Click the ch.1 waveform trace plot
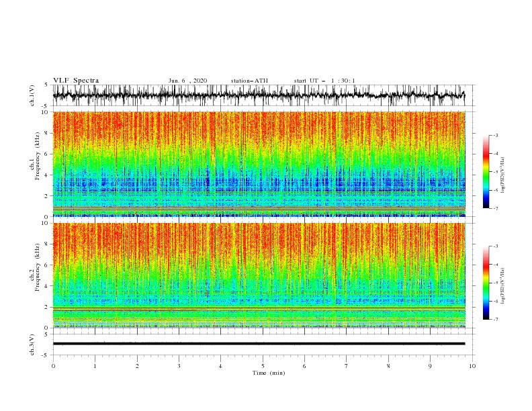The image size is (532, 411). (259, 95)
